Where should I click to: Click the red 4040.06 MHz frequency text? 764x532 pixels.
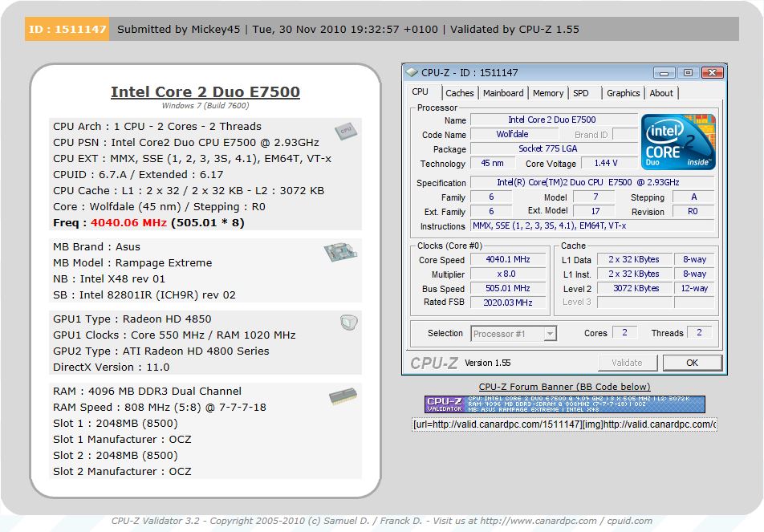[x=128, y=222]
